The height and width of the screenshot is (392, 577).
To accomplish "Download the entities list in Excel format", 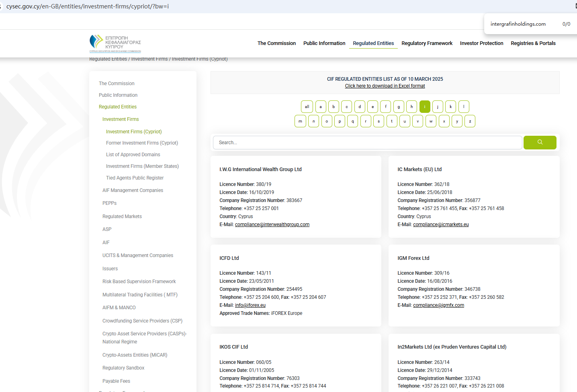I will (385, 86).
